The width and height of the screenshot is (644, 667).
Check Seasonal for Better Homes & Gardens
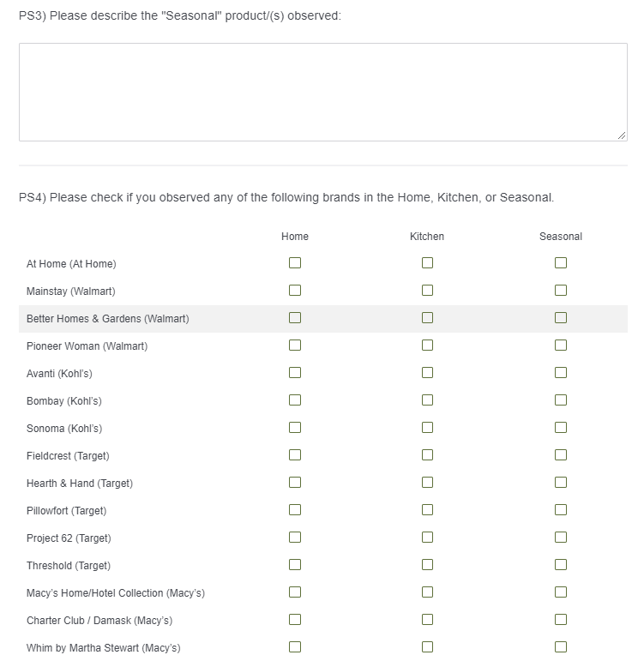[x=561, y=318]
